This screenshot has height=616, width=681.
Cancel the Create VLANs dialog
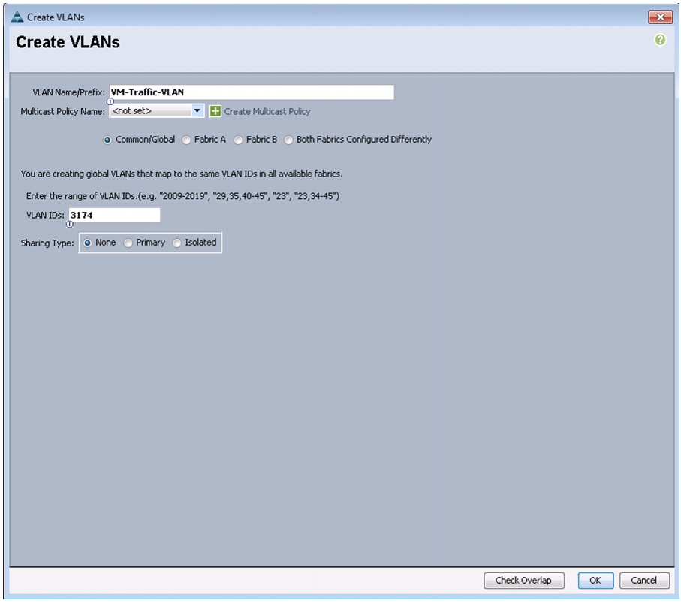pos(644,581)
